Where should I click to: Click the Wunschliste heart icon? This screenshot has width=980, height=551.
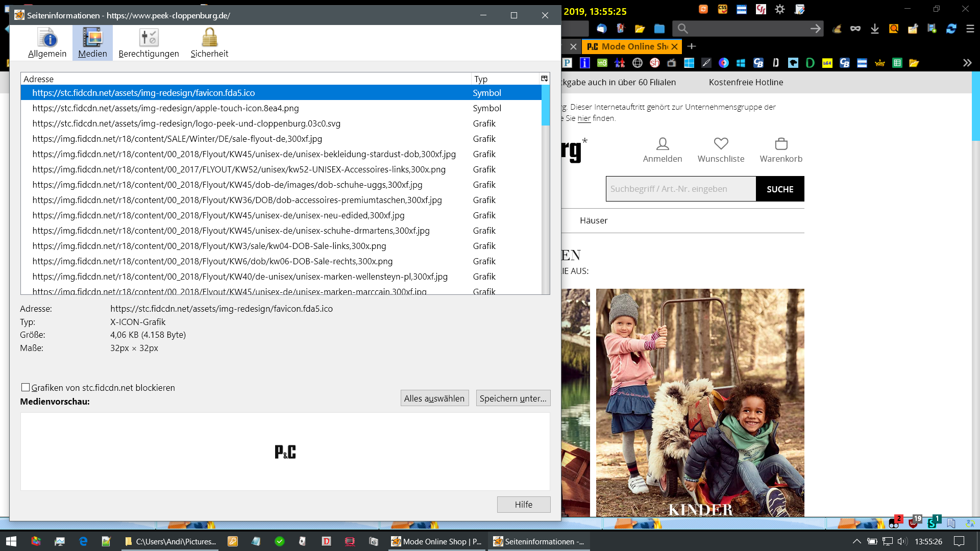point(721,144)
